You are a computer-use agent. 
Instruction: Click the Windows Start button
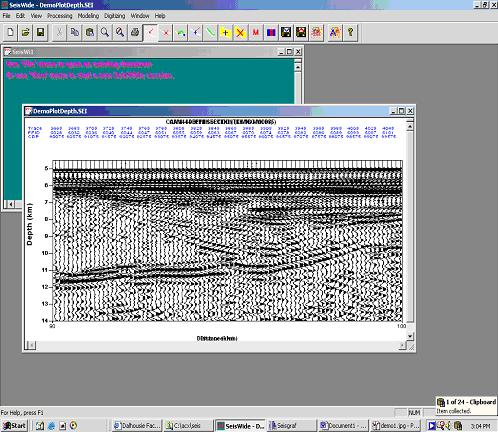point(14,426)
